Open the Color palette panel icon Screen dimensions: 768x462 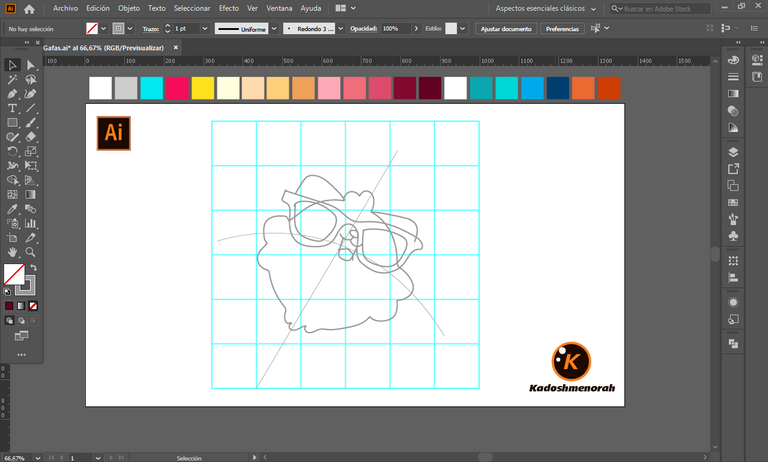click(733, 60)
